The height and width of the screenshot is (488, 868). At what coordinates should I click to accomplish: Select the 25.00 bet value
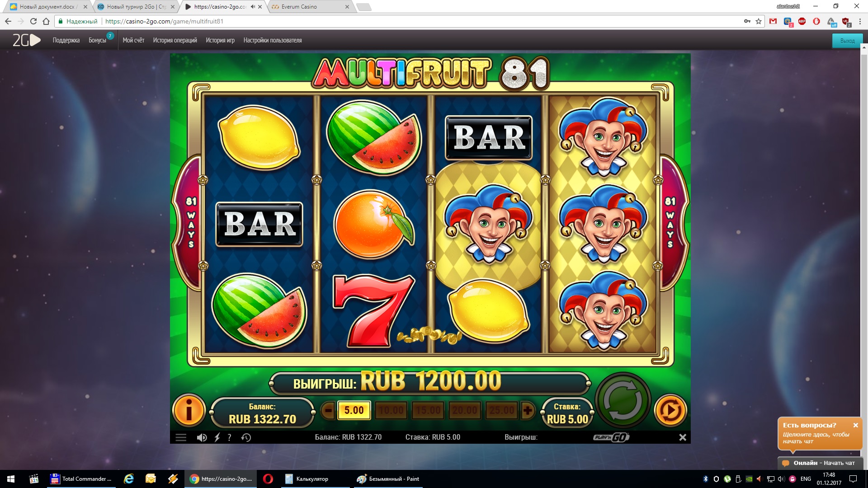pyautogui.click(x=501, y=410)
